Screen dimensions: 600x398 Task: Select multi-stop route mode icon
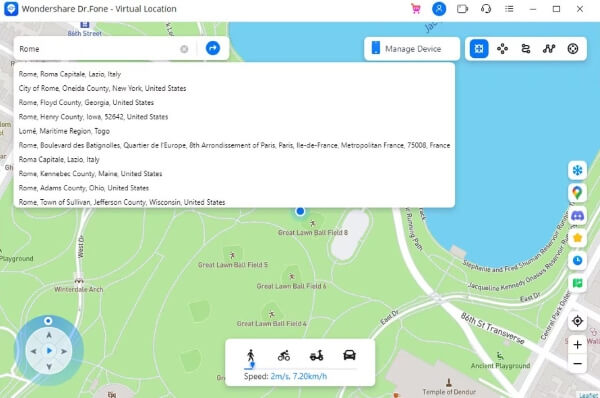[549, 49]
